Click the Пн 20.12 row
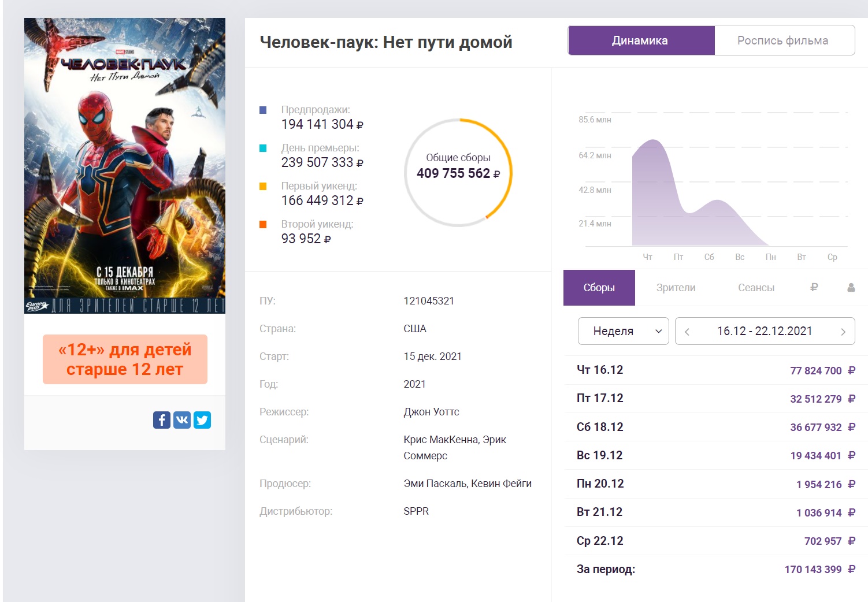 pos(715,484)
